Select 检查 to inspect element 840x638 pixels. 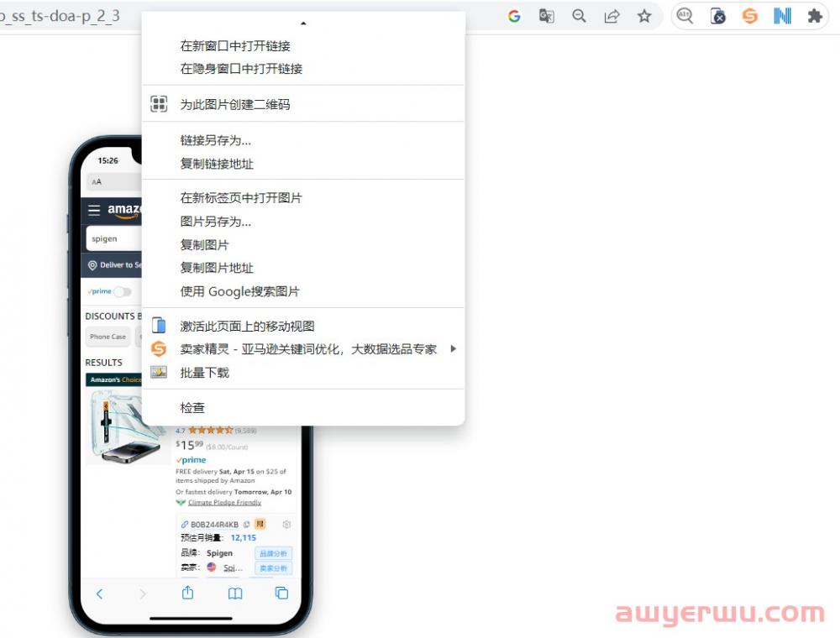coord(192,407)
